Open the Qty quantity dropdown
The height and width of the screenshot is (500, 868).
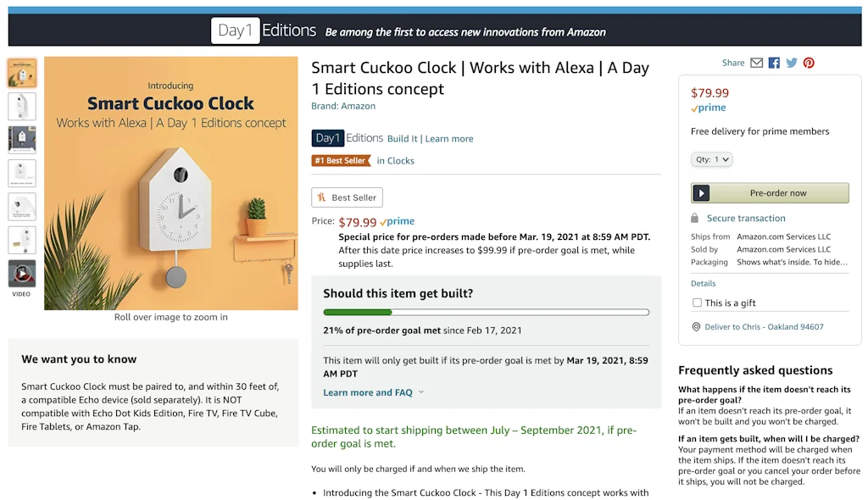(711, 159)
